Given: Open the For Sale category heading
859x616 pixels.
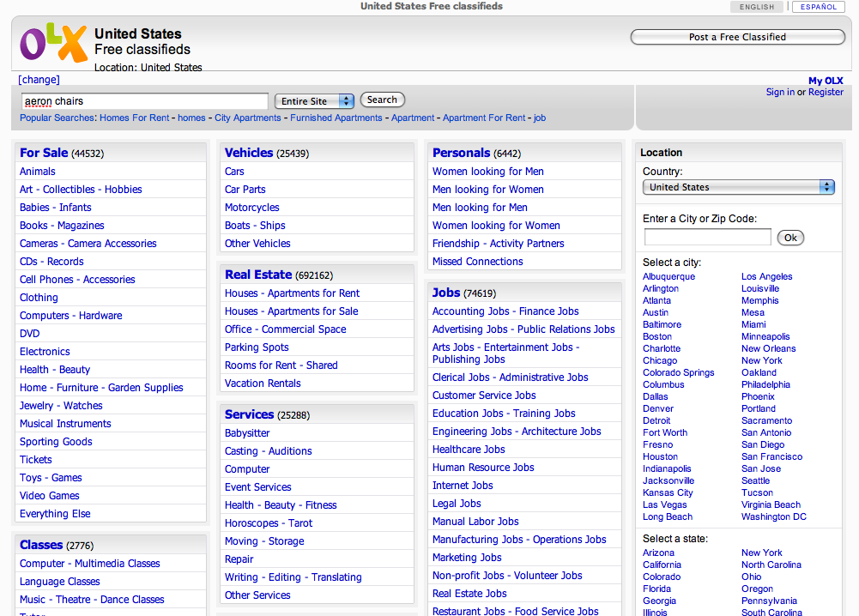Looking at the screenshot, I should pyautogui.click(x=44, y=153).
